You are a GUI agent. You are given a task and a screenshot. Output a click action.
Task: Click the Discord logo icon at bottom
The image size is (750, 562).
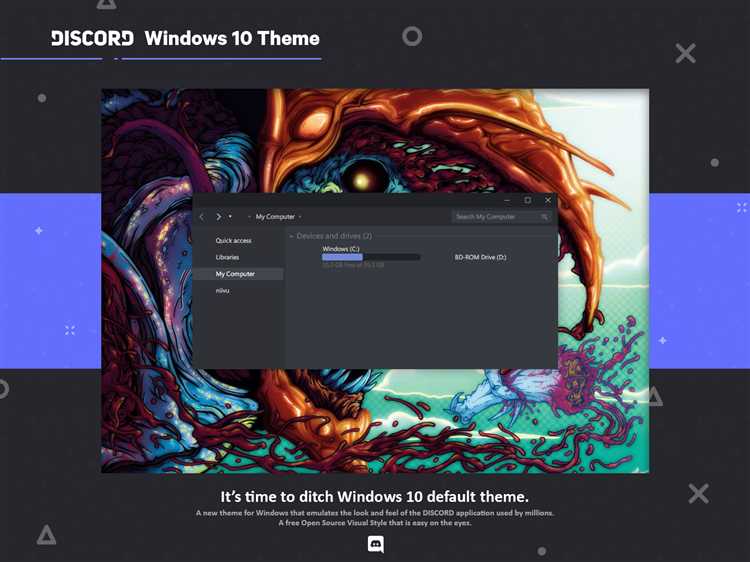[375, 544]
